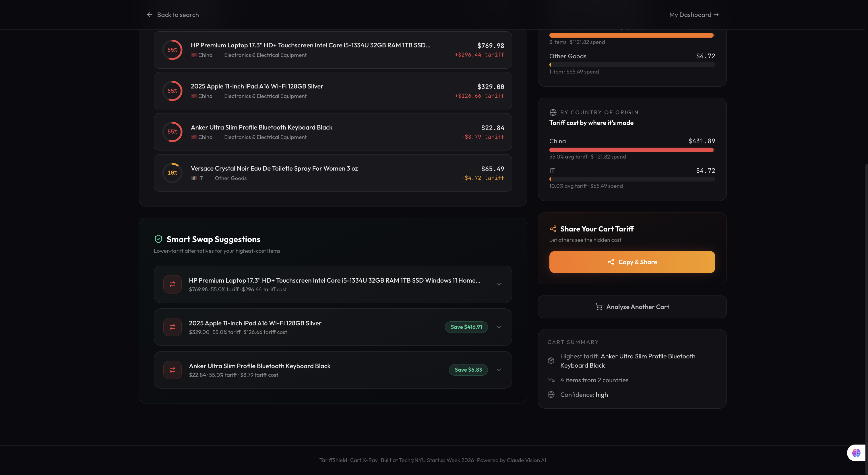Click the China red tariff bar
The width and height of the screenshot is (868, 475).
pyautogui.click(x=631, y=150)
